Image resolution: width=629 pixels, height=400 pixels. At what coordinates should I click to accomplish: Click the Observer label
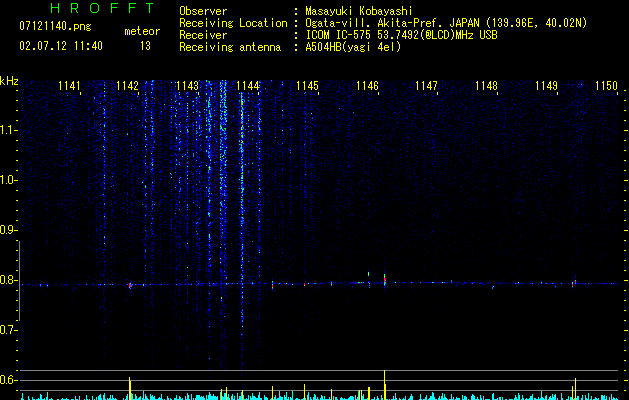203,11
